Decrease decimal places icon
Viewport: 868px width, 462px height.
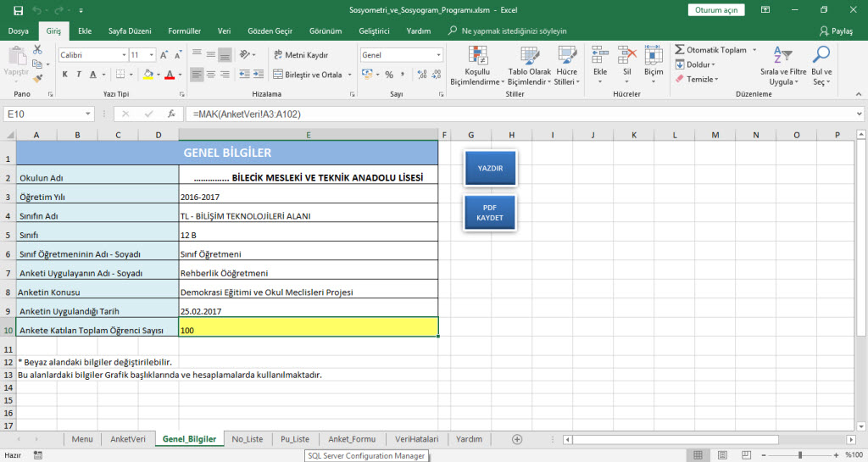(x=437, y=74)
